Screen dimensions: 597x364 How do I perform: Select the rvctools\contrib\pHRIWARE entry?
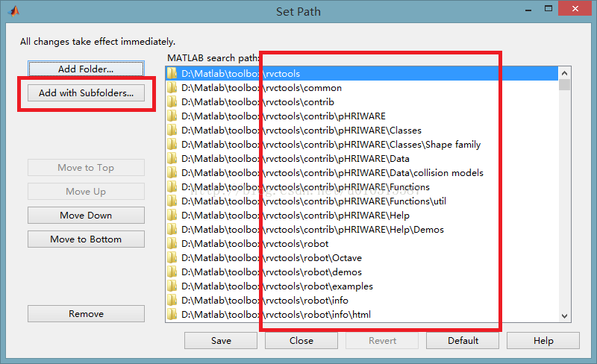[x=362, y=116]
